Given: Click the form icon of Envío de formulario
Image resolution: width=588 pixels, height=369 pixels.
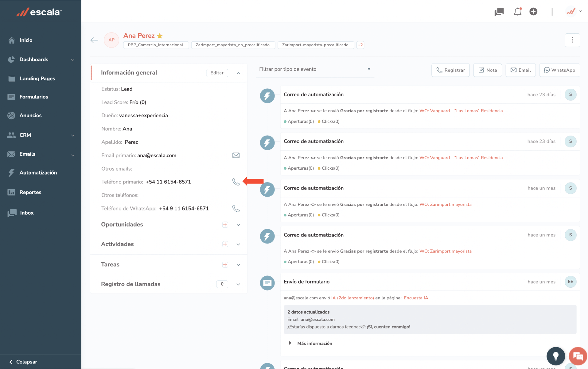Looking at the screenshot, I should 267,283.
